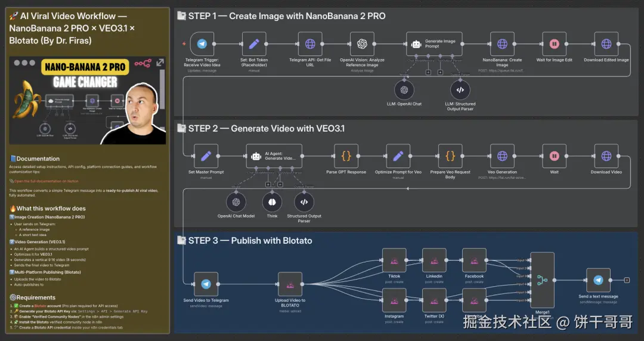The height and width of the screenshot is (341, 644).
Task: Select the OpenAI Chat Model sub-node
Action: [x=236, y=202]
